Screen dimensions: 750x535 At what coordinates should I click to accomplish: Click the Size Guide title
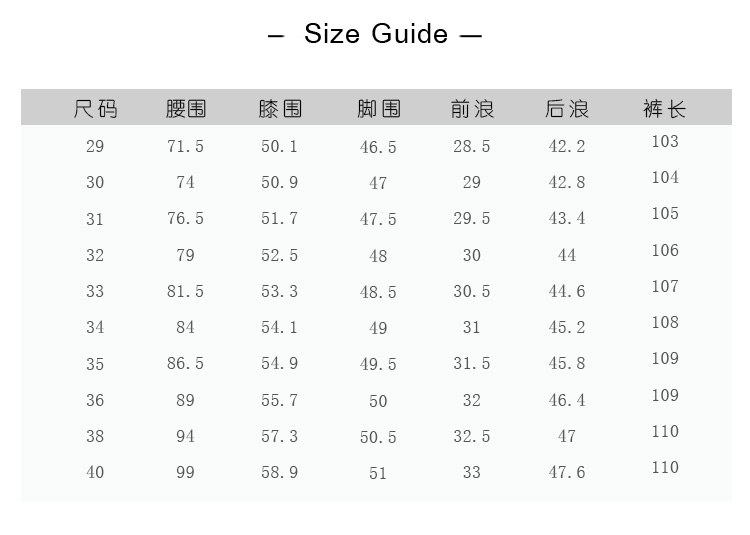pyautogui.click(x=375, y=34)
